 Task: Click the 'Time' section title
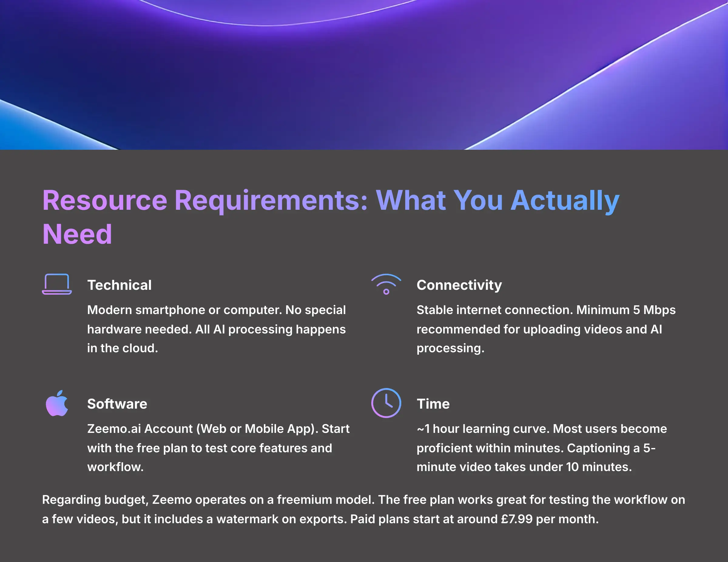[433, 404]
